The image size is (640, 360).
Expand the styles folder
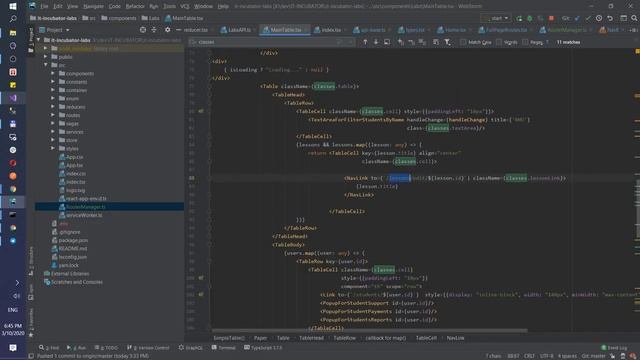(53, 148)
